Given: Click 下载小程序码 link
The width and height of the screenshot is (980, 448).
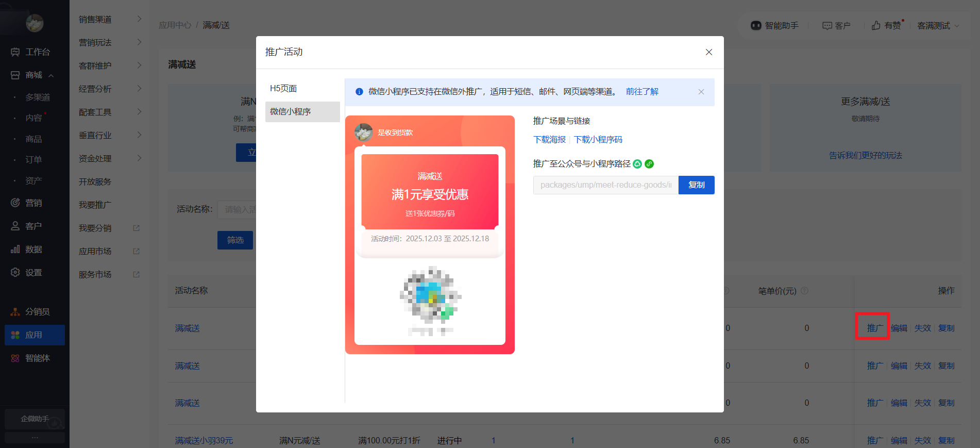Looking at the screenshot, I should tap(598, 140).
